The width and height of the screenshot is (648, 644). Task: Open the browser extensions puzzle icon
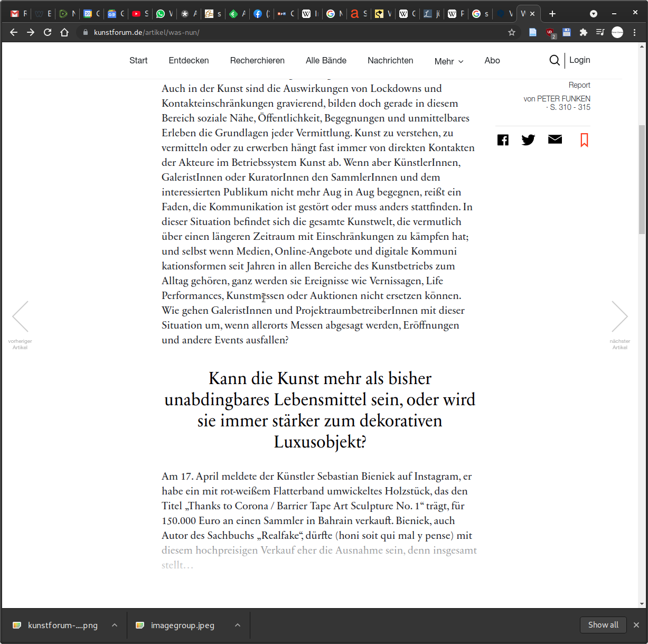[x=583, y=32]
